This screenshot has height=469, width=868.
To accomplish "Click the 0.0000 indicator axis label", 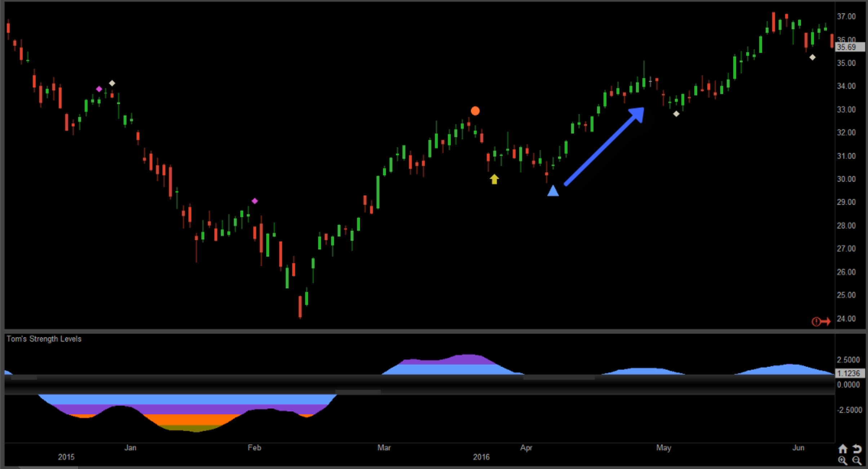I will pyautogui.click(x=848, y=385).
